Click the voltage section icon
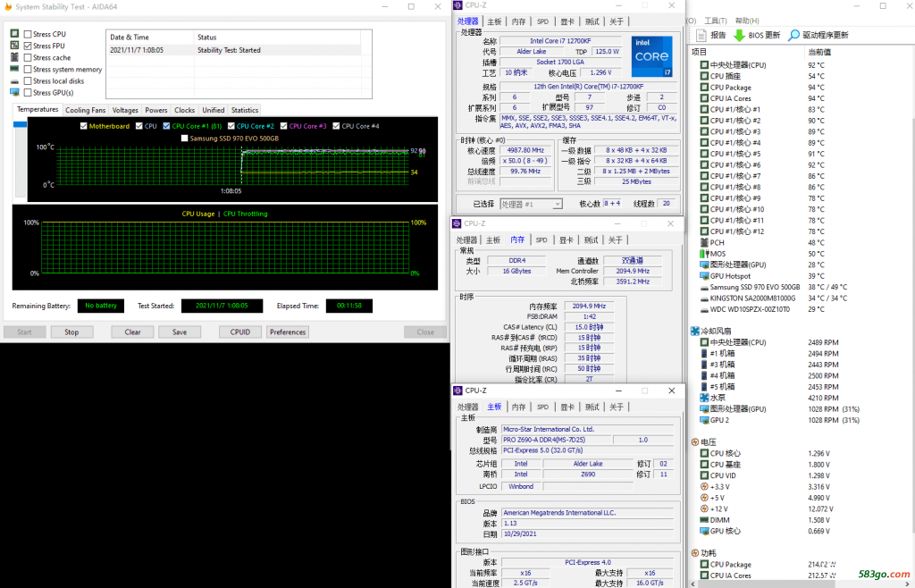Screen dimensions: 915x588 [695, 442]
